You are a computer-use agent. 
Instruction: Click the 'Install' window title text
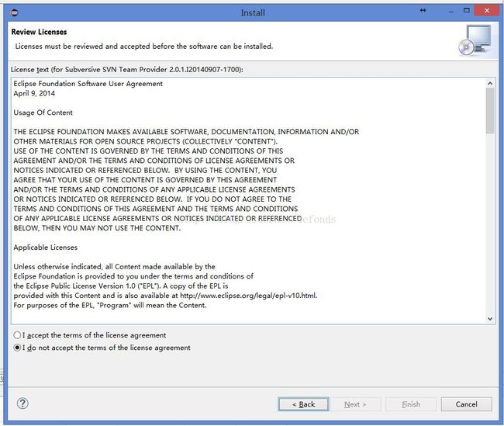coord(253,13)
